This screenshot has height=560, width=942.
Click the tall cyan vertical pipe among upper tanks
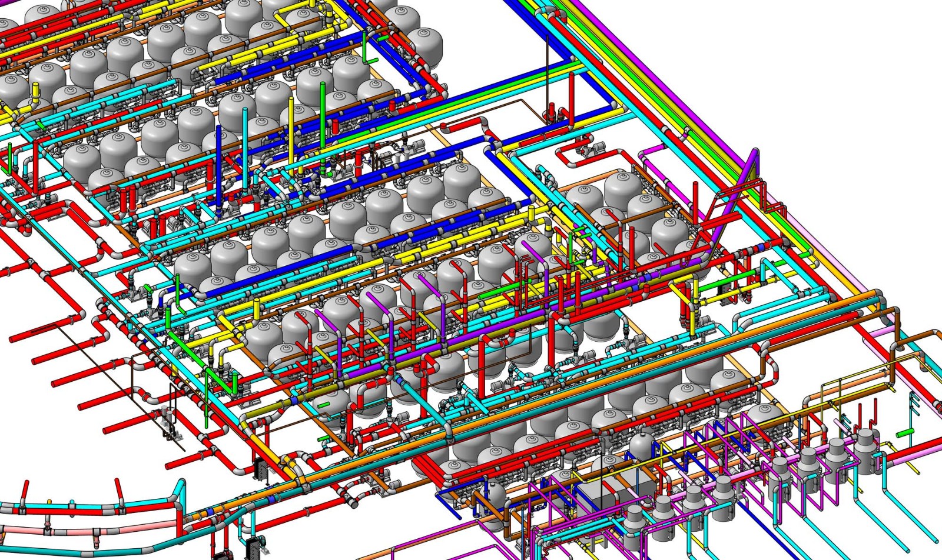pos(245,135)
